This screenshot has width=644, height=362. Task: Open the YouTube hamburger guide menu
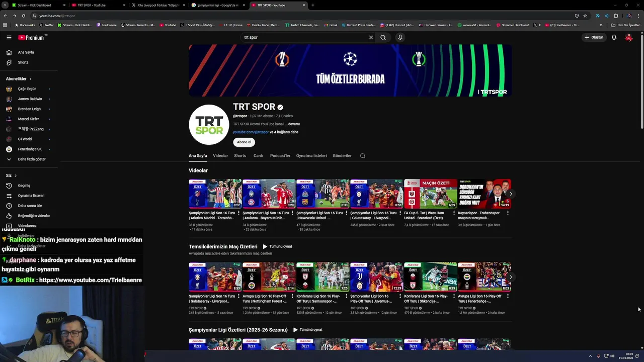coord(9,37)
